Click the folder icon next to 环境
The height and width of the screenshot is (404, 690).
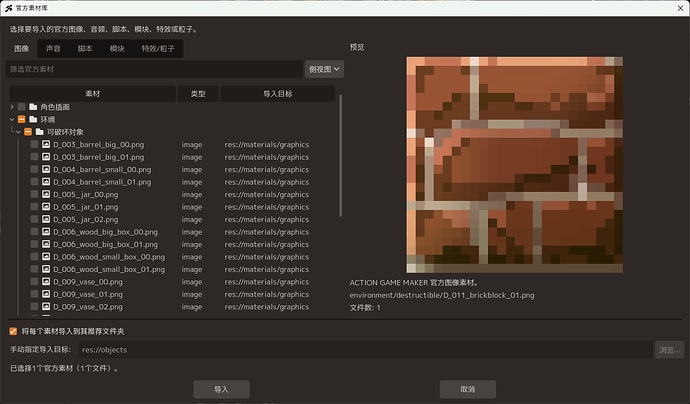click(33, 119)
